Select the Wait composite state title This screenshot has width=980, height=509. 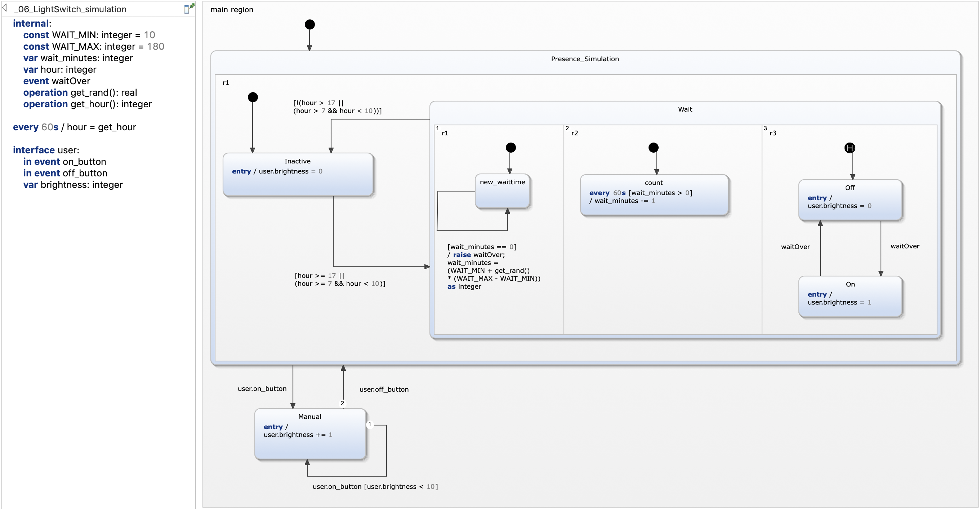click(685, 109)
